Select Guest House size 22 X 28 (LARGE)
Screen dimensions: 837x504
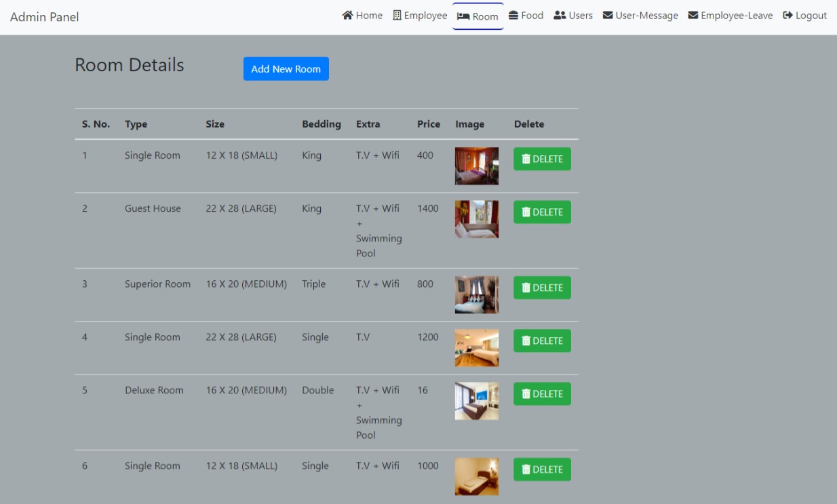pos(241,208)
